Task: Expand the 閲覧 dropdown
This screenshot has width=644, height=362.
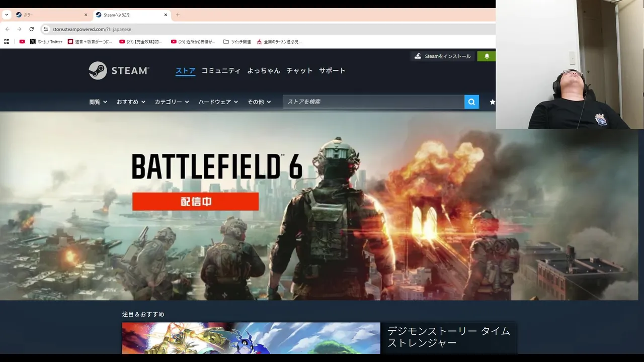Action: [98, 102]
